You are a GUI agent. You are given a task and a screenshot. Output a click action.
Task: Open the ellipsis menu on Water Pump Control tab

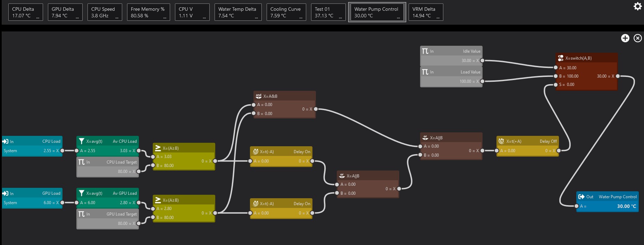398,17
